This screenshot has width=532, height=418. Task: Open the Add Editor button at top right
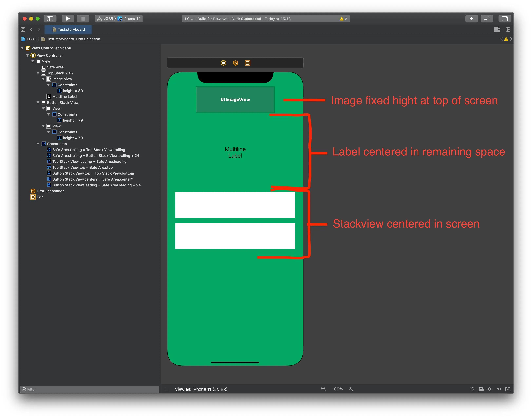(x=508, y=29)
